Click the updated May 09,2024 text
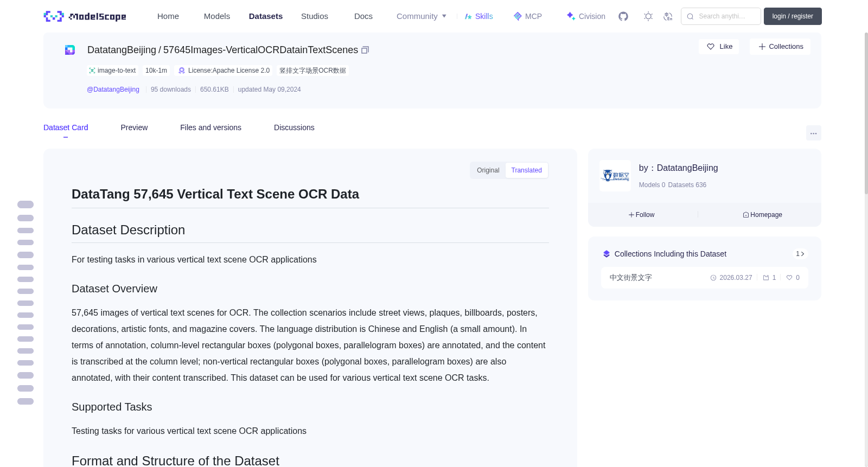868x467 pixels. (x=269, y=89)
